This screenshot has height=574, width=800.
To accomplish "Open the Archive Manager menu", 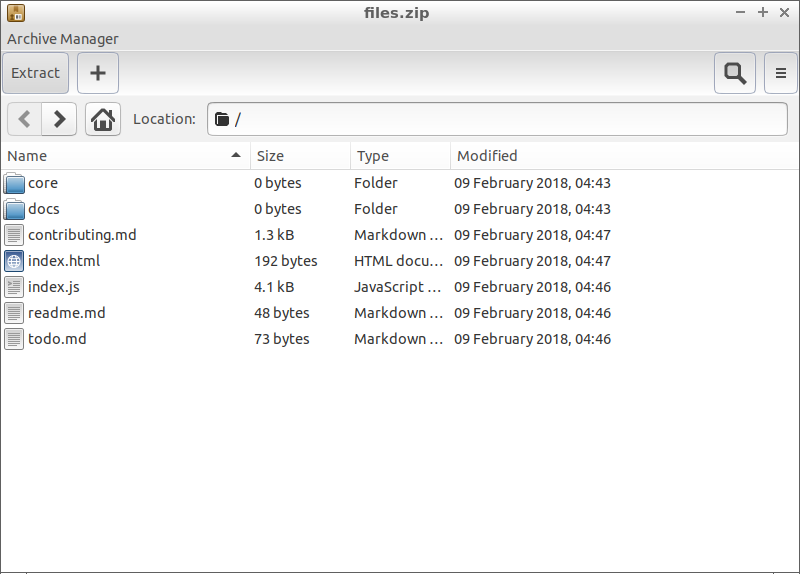I will tap(63, 39).
